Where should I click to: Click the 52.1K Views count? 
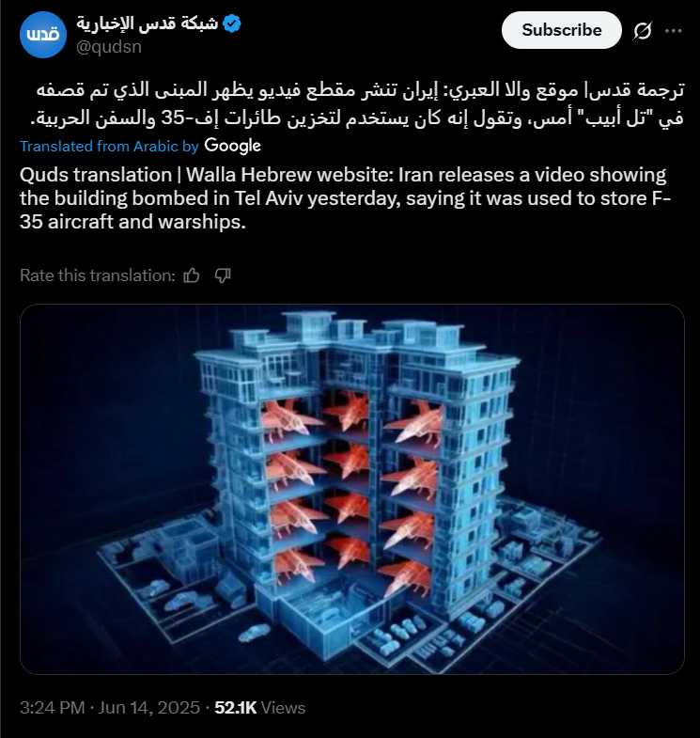tap(259, 708)
